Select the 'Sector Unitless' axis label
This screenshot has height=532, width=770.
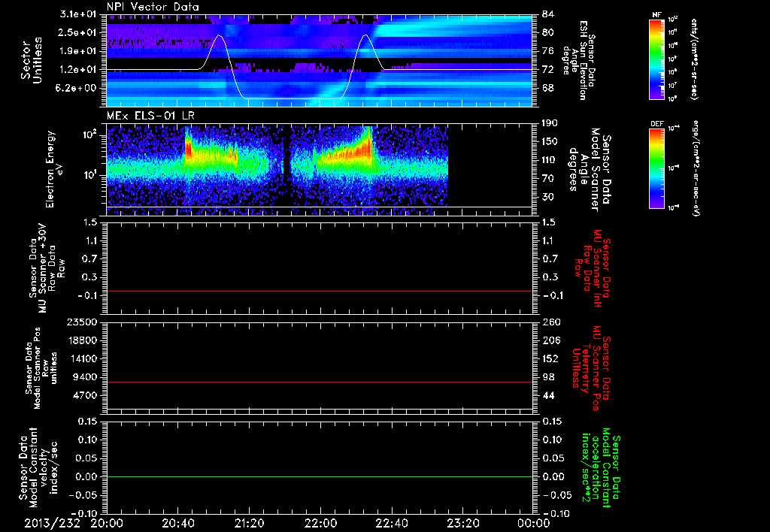pos(32,60)
